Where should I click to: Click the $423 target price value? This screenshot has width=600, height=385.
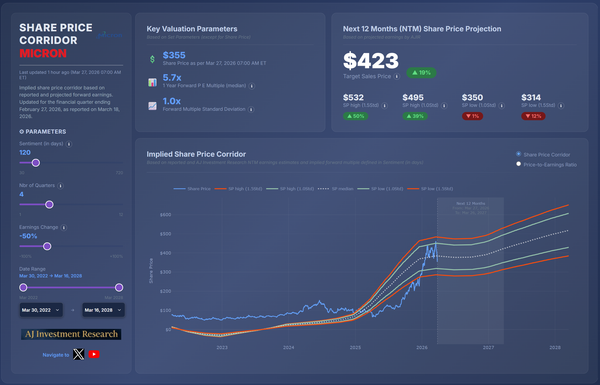[371, 61]
